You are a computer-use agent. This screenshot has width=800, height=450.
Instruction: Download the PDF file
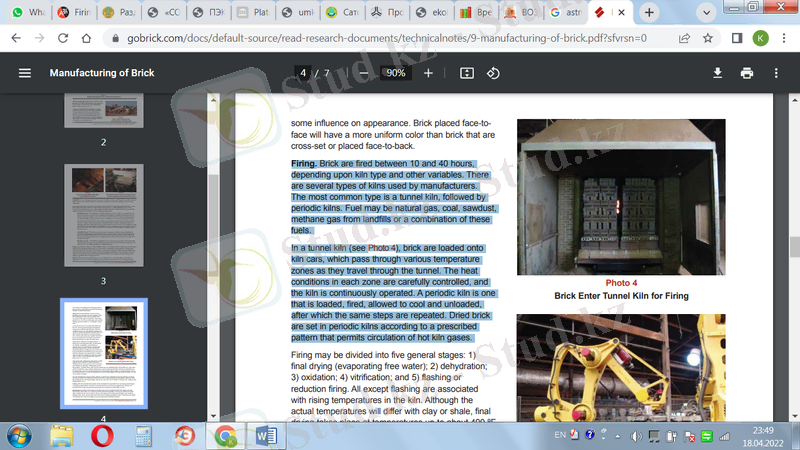[717, 73]
